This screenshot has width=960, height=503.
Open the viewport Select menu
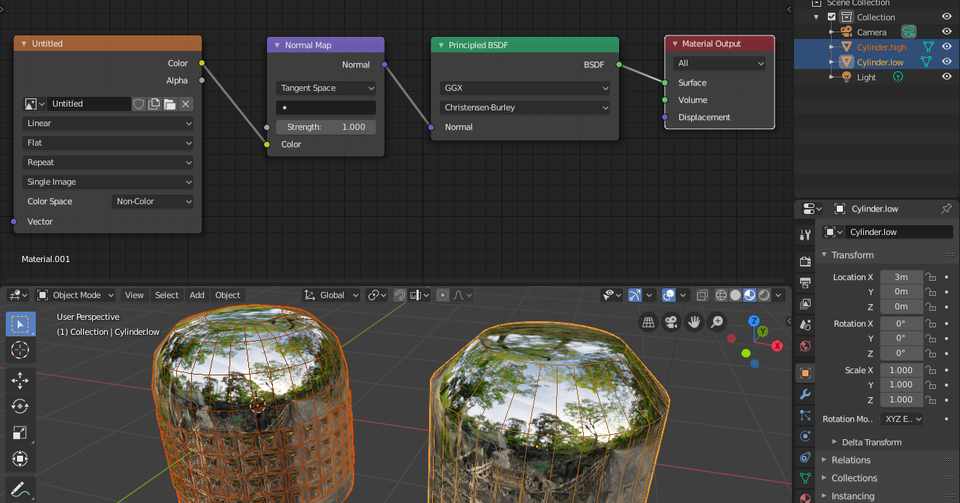tap(167, 295)
